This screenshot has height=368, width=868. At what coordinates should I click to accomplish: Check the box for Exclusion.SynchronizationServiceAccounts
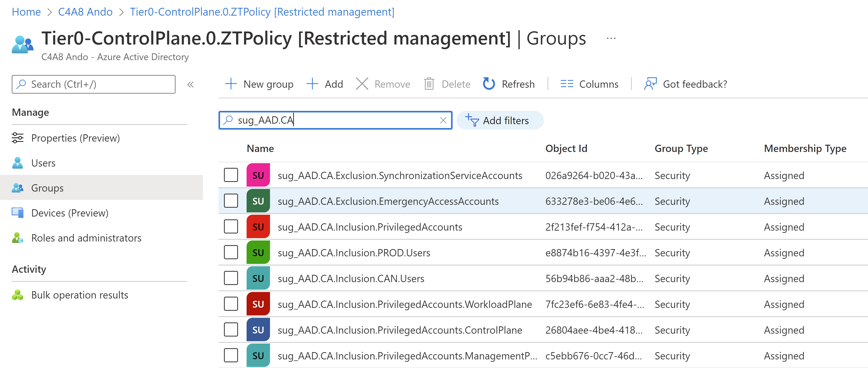[231, 175]
